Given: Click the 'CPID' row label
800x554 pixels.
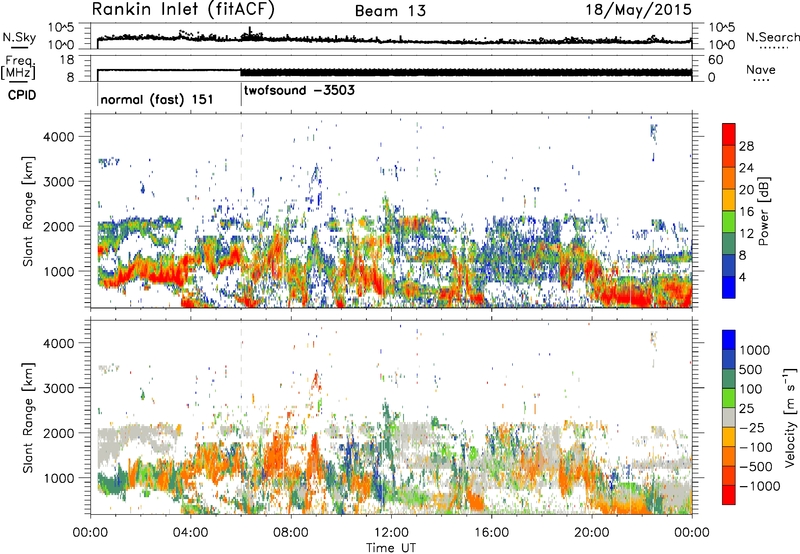Looking at the screenshot, I should tap(21, 95).
